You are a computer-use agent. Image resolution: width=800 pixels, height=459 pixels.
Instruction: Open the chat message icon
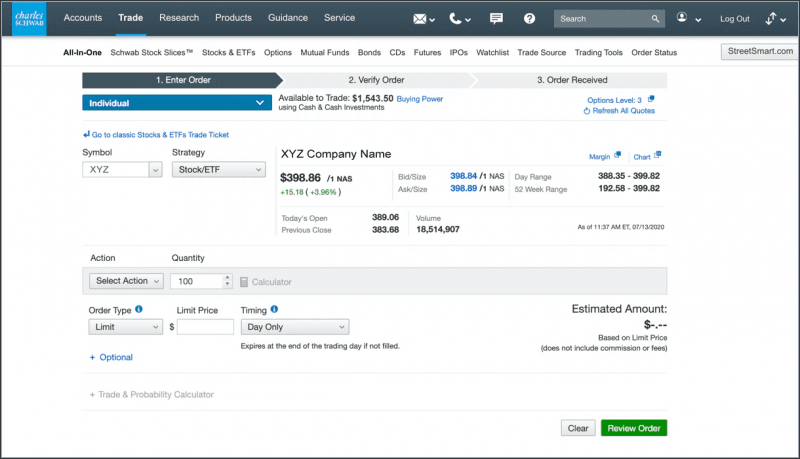pyautogui.click(x=496, y=19)
